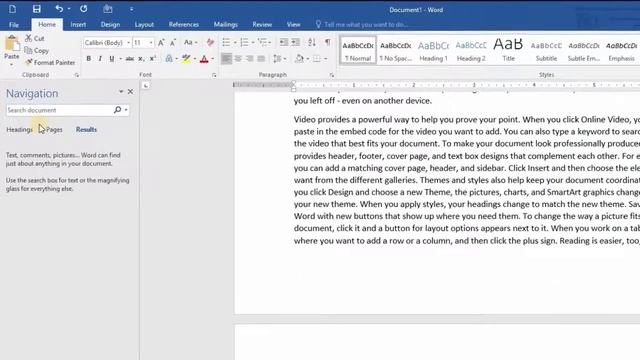Image resolution: width=640 pixels, height=360 pixels.
Task: Switch to the View tab
Action: click(293, 24)
